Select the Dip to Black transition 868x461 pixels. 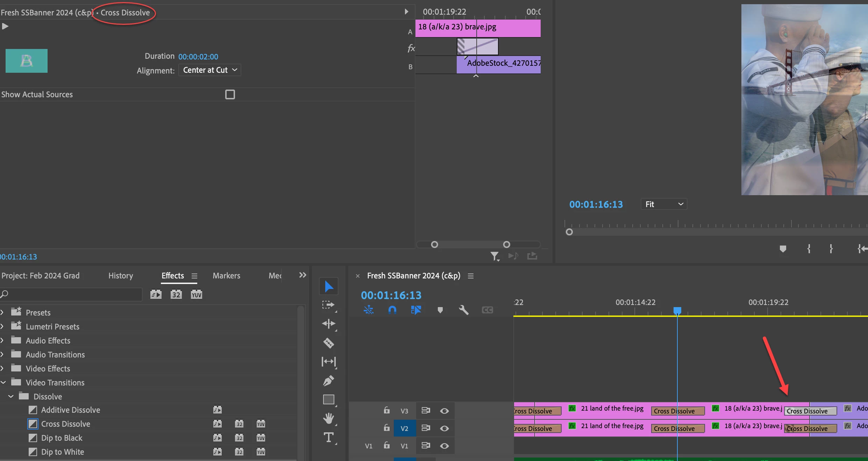[x=62, y=438]
